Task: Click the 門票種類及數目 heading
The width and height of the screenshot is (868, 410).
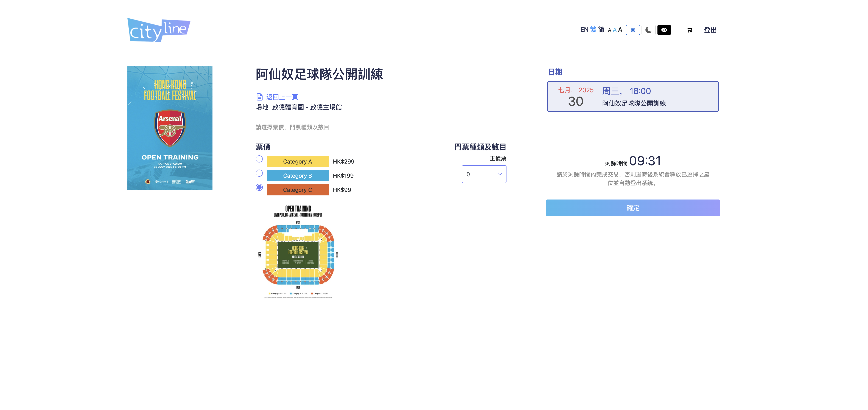Action: pos(480,147)
